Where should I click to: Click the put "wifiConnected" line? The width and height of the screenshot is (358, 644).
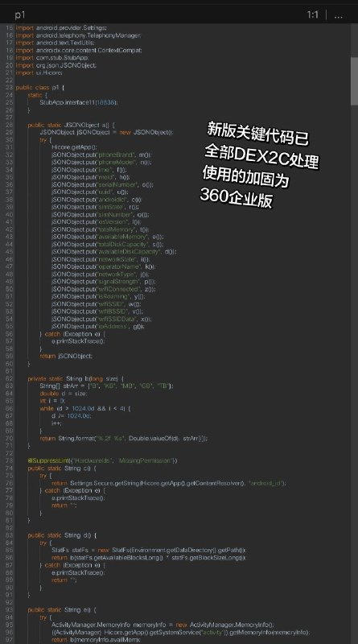click(104, 289)
